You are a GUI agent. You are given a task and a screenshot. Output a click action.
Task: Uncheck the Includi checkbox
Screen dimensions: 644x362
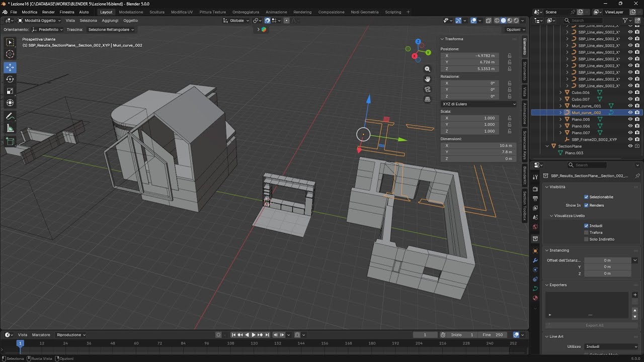tap(586, 226)
